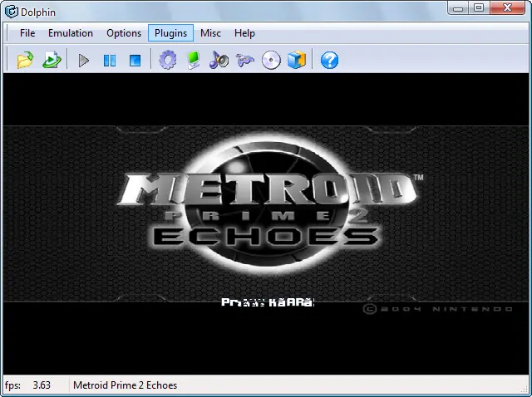The width and height of the screenshot is (532, 397).
Task: Open the Misc menu
Action: [210, 33]
